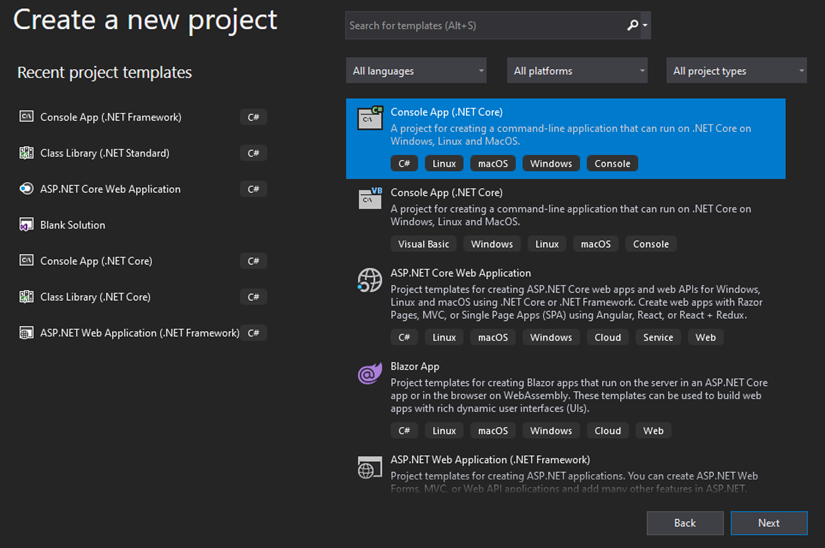
Task: Click the magnifier search icon in template search
Action: (x=632, y=26)
